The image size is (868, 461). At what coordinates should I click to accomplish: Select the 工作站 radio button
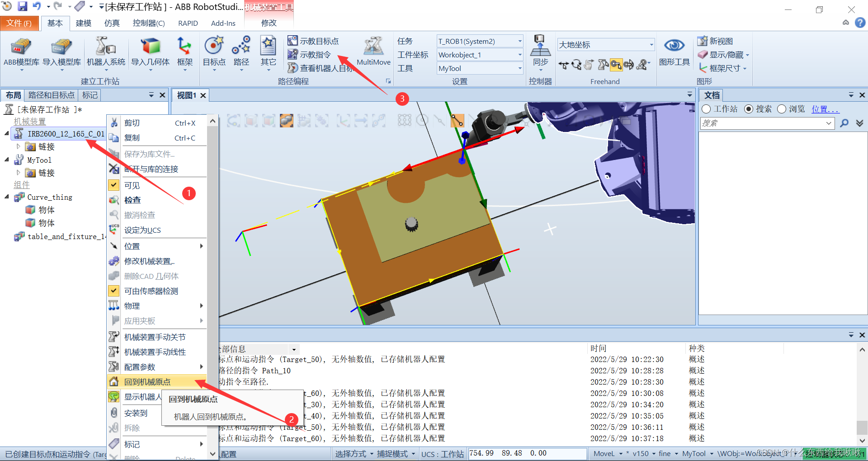coord(706,109)
